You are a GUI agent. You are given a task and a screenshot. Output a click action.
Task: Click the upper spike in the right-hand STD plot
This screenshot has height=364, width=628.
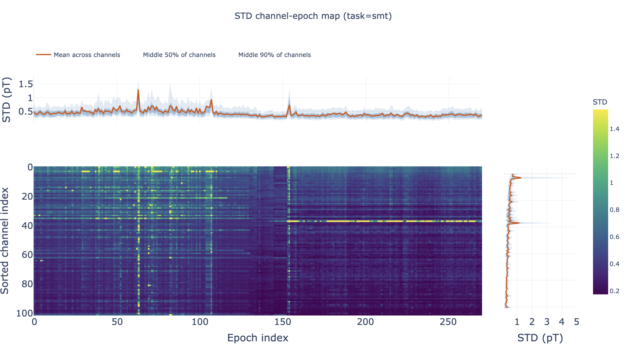520,178
